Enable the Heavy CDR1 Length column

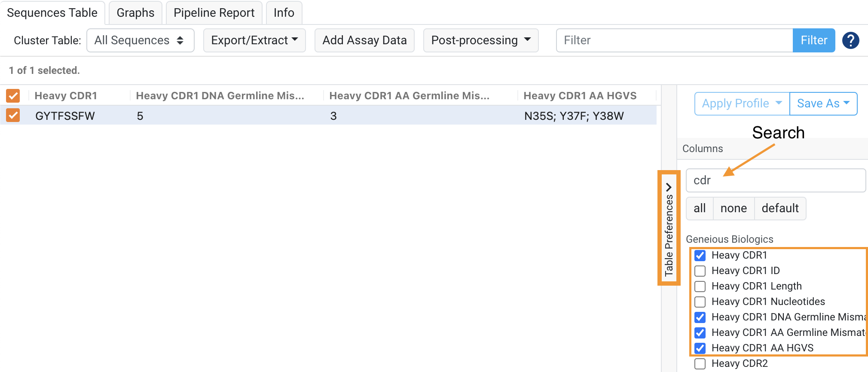coord(700,287)
